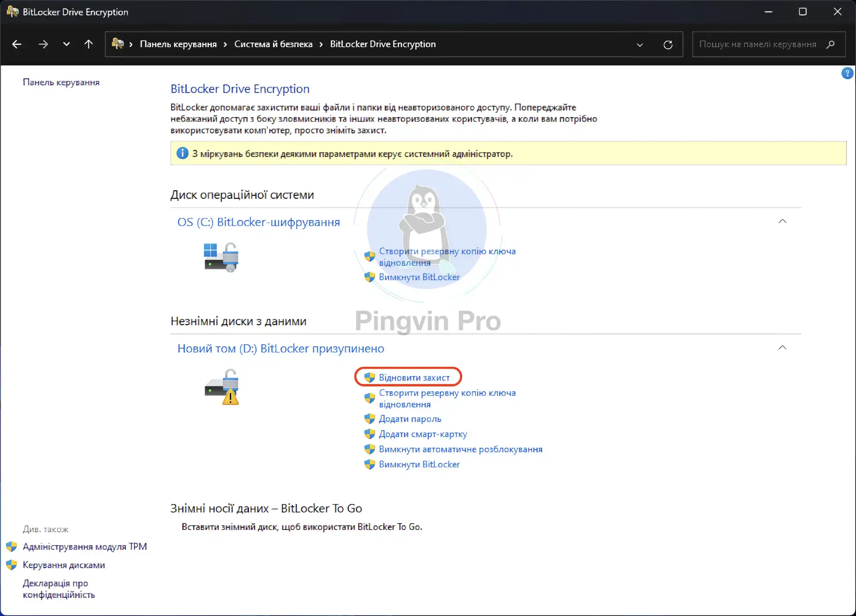Click the info icon in the yellow banner
The width and height of the screenshot is (856, 616).
click(182, 153)
